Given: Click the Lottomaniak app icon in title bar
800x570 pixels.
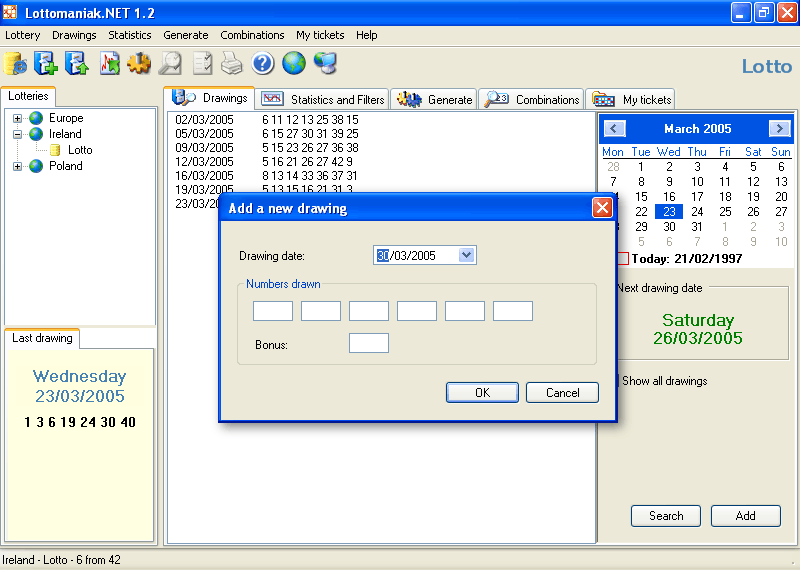Looking at the screenshot, I should [10, 12].
